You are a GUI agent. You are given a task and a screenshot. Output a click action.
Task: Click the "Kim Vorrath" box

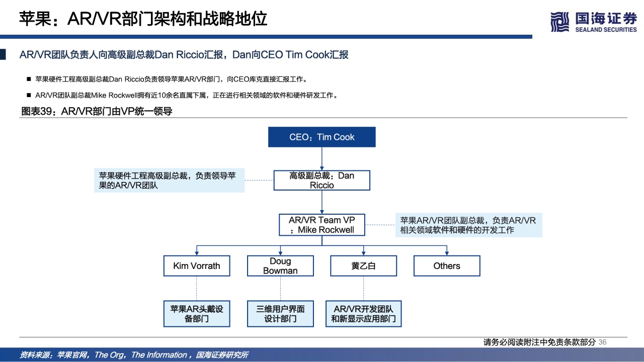click(197, 266)
